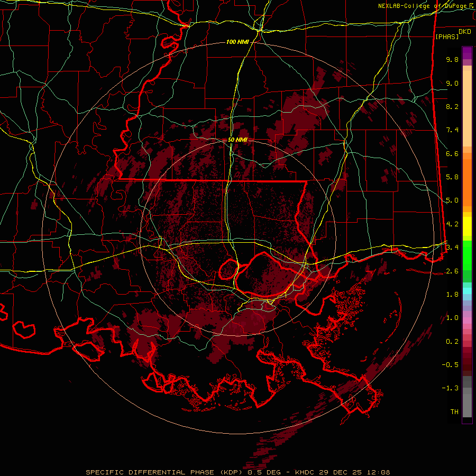The width and height of the screenshot is (476, 476).
Task: Click the 1.8 value on the color scale
Action: [x=452, y=295]
